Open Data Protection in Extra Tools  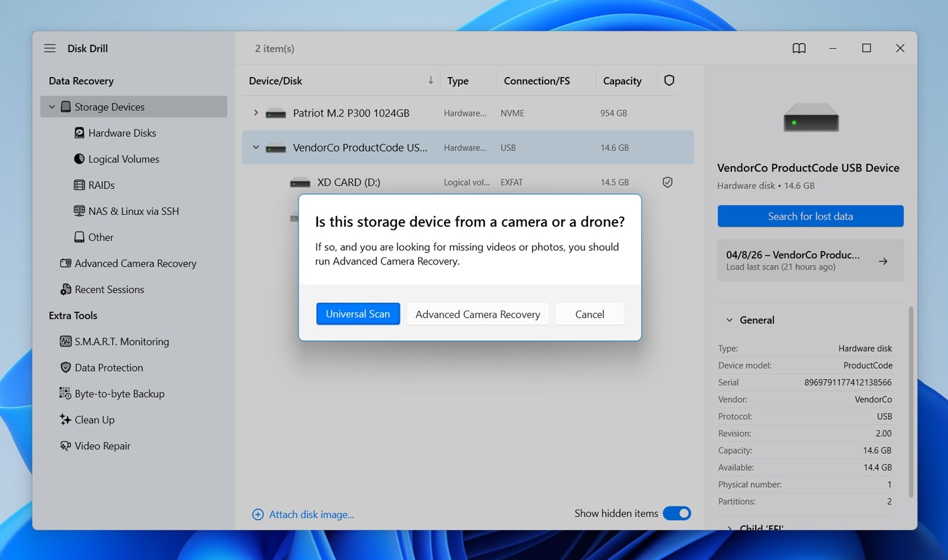tap(109, 368)
